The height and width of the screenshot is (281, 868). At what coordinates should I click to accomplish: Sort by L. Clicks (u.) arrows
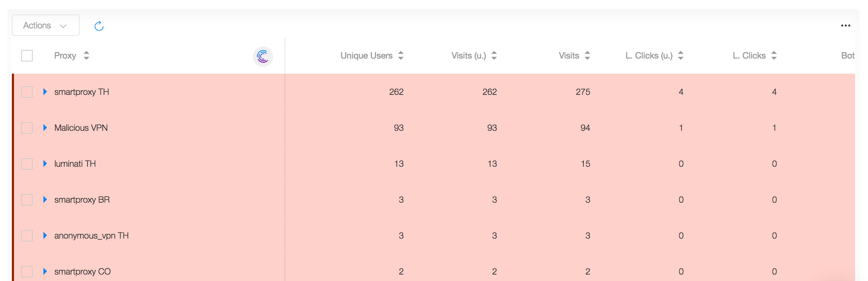[x=681, y=56]
